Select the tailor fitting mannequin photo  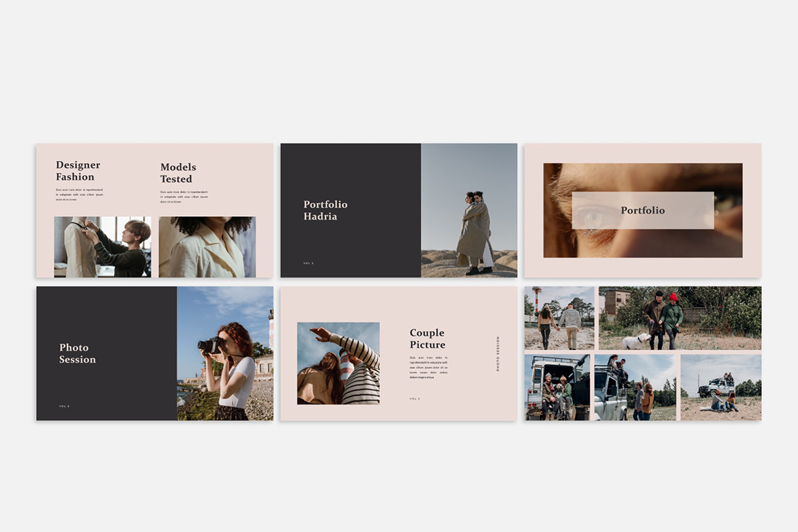coord(102,247)
